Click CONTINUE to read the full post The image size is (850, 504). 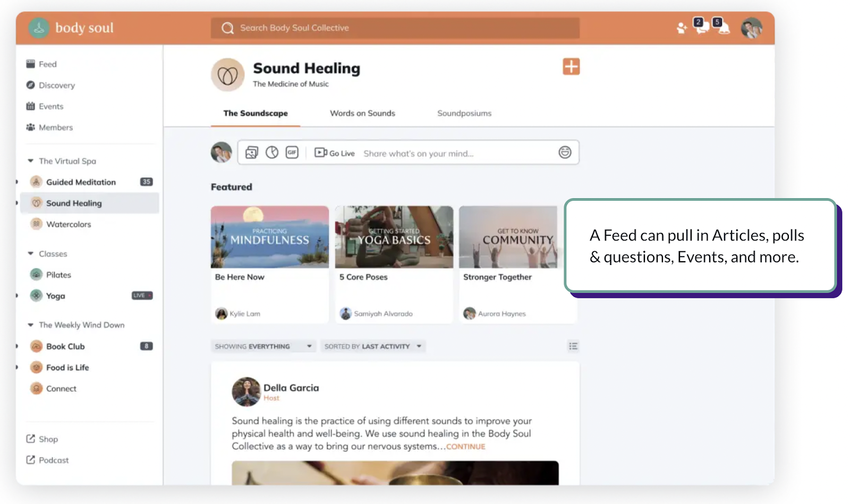point(465,447)
